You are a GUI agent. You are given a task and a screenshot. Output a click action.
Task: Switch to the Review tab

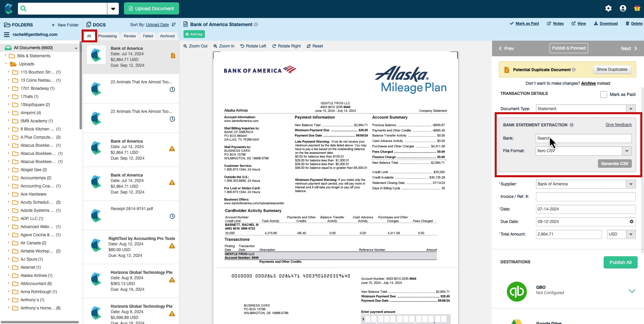click(x=130, y=36)
